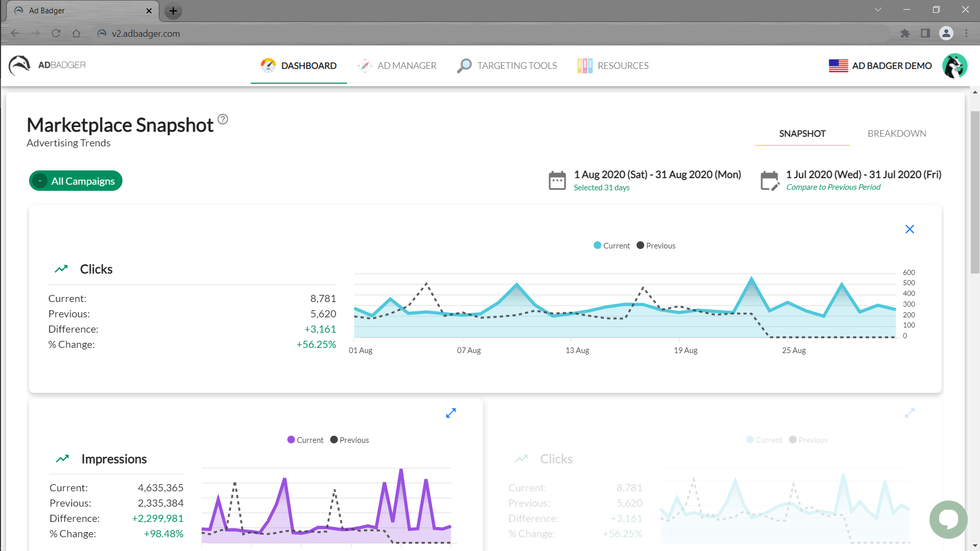Open the date range calendar icon

point(557,181)
